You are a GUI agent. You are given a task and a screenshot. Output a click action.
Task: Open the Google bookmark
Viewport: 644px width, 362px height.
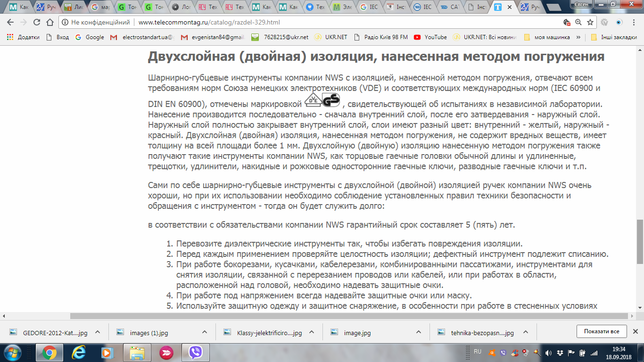pyautogui.click(x=90, y=37)
